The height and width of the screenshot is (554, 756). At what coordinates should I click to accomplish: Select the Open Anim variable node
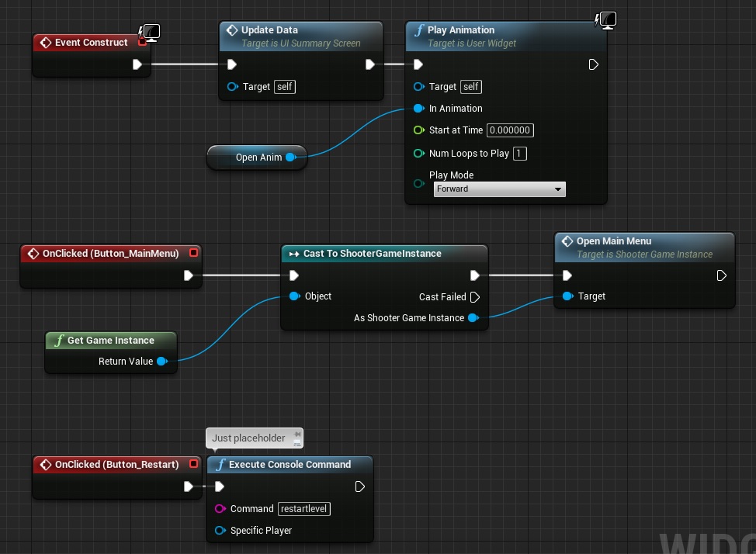click(257, 158)
